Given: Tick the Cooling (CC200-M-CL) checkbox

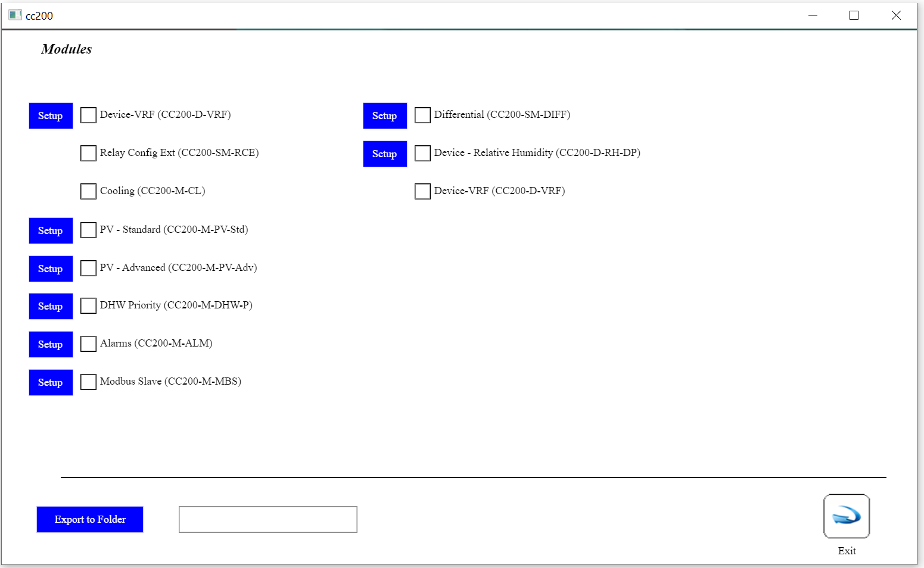Looking at the screenshot, I should click(88, 191).
